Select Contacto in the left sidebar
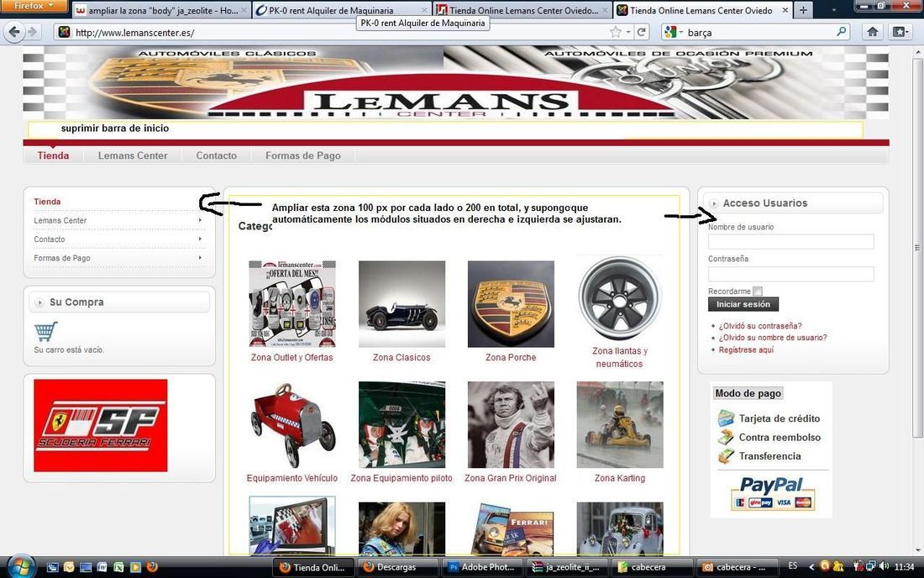This screenshot has width=924, height=578. click(x=50, y=239)
